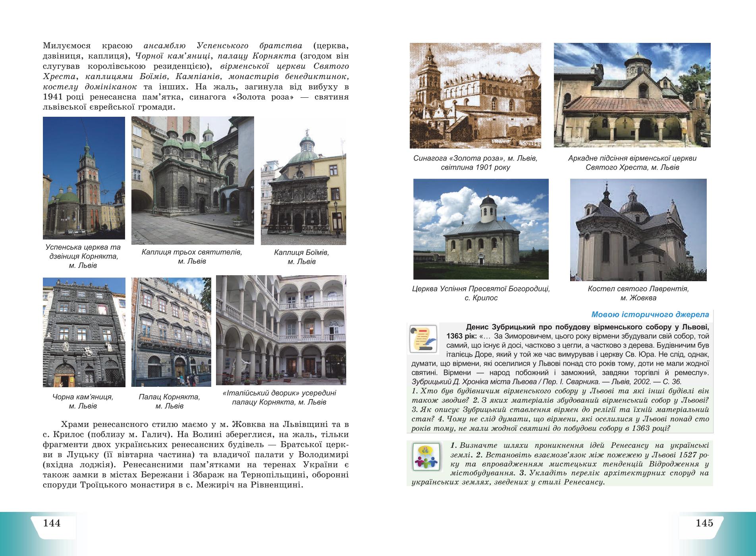Select the Чорна кам'яниця photo
Image resolution: width=756 pixels, height=556 pixels.
coord(84,332)
